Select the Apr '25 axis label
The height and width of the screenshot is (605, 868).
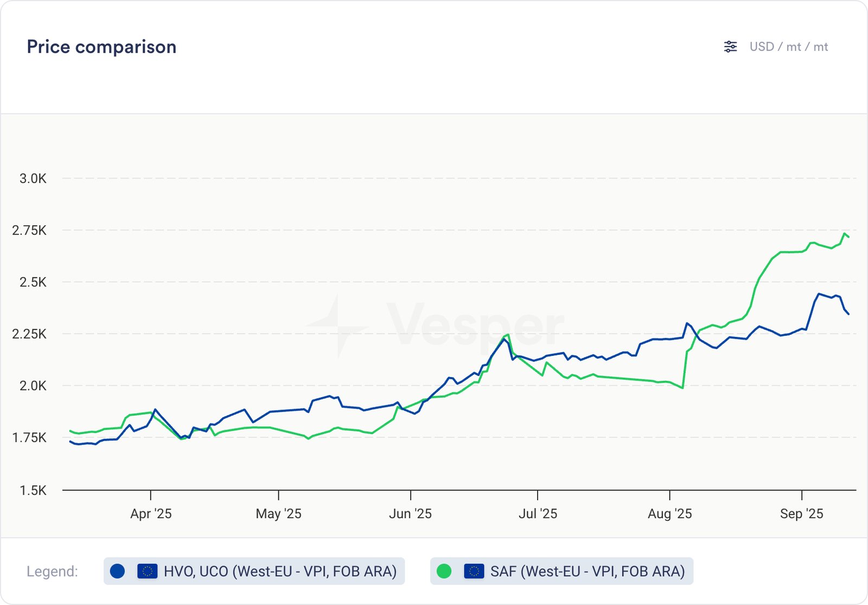tap(151, 513)
